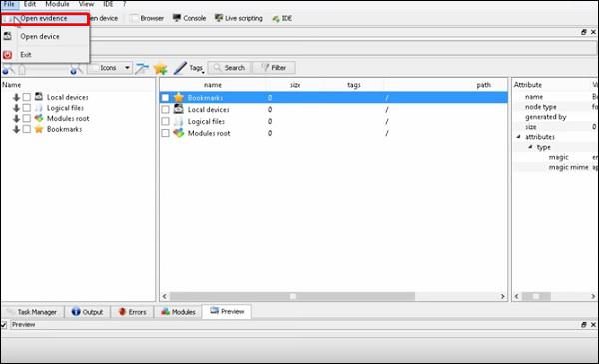Enable the Modules root list checkbox

(x=165, y=133)
